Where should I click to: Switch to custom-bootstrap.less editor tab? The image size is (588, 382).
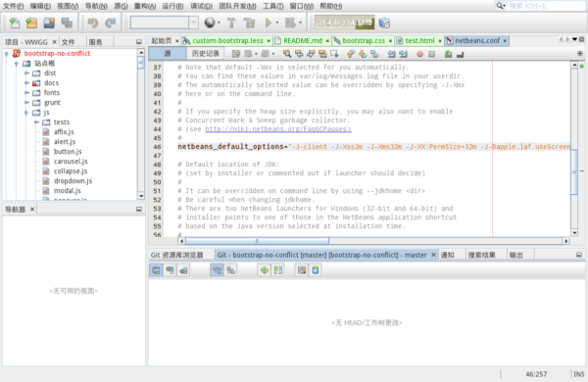227,41
